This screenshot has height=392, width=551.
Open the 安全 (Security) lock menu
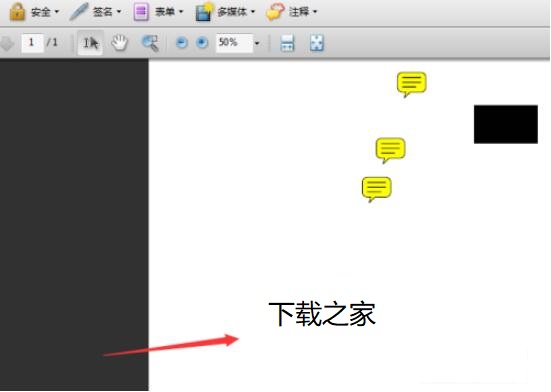(x=34, y=12)
